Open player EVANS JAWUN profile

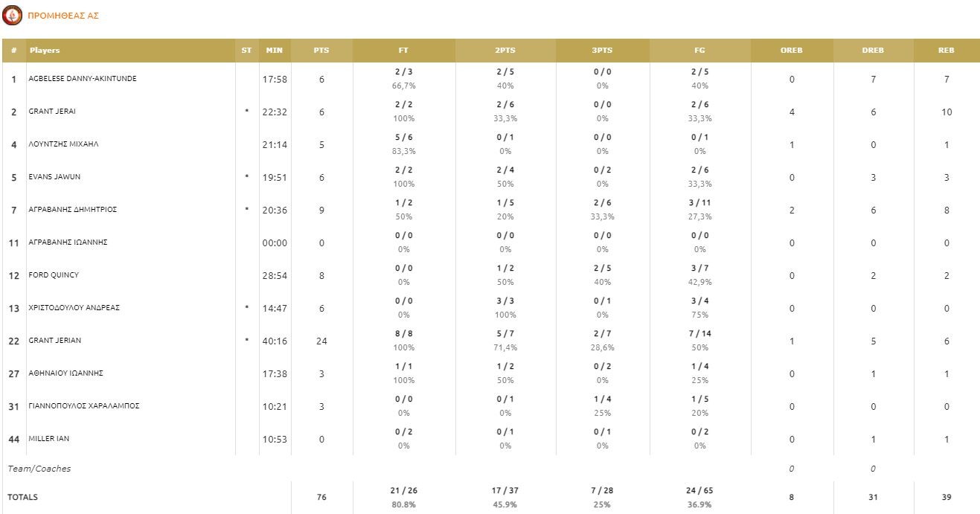click(54, 177)
